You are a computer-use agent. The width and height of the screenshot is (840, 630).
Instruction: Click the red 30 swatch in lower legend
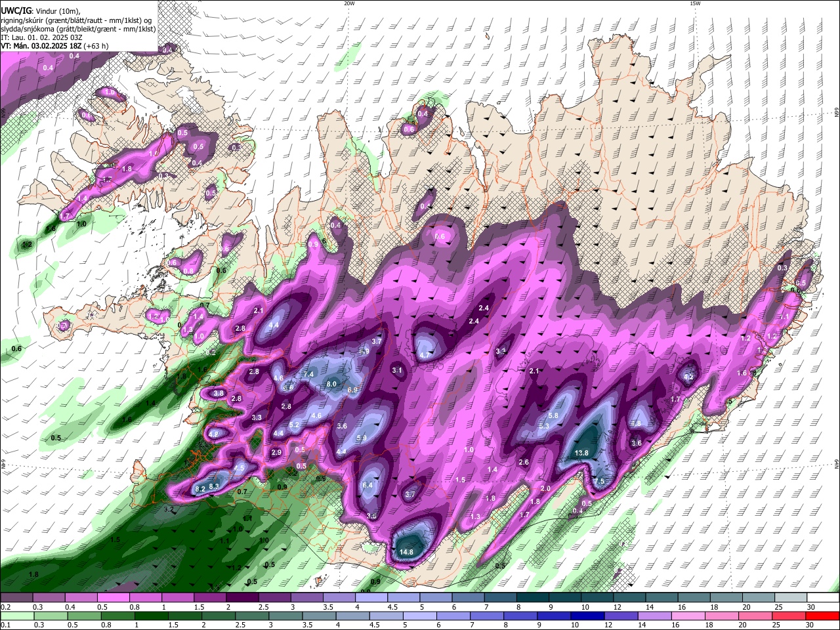[x=823, y=616]
